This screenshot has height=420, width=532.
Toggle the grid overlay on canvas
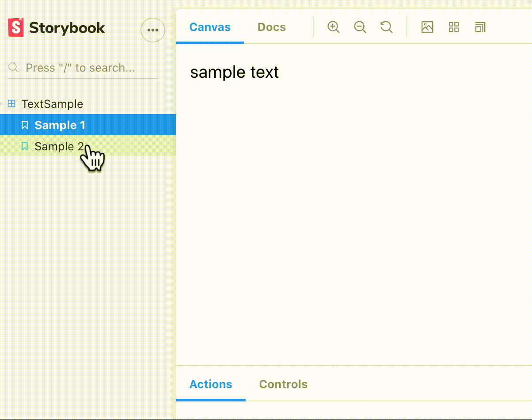(x=454, y=27)
